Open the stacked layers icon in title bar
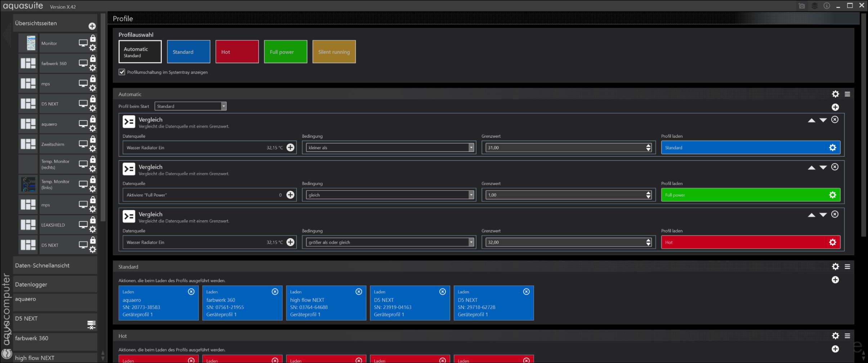 tap(814, 6)
